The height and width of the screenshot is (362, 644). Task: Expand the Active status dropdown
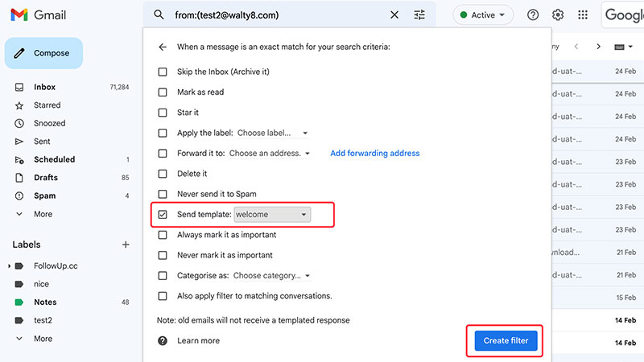coord(483,15)
